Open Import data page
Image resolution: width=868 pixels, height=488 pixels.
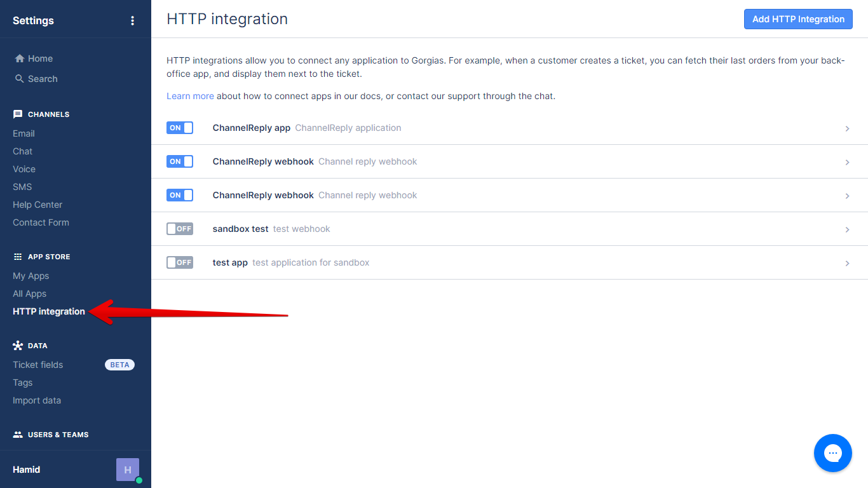click(37, 400)
